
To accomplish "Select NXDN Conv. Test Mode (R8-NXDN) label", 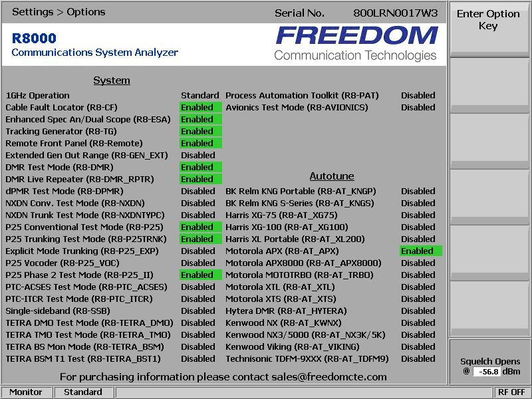I will tap(75, 203).
